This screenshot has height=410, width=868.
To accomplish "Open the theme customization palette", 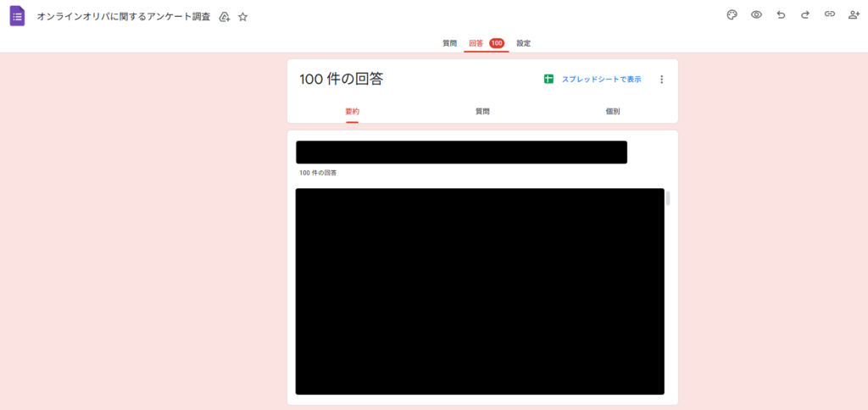I will (x=732, y=15).
